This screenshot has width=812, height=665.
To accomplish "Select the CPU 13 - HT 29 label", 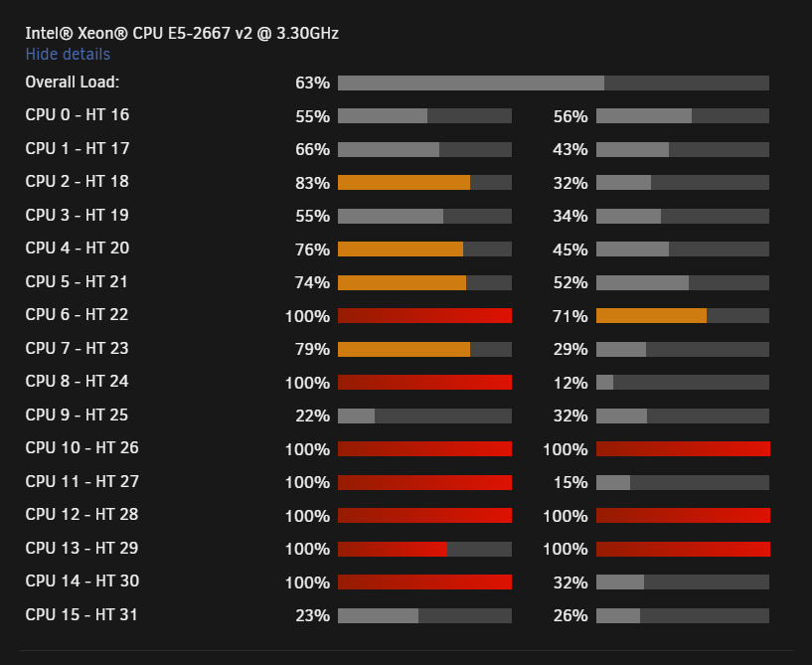I will pos(81,548).
